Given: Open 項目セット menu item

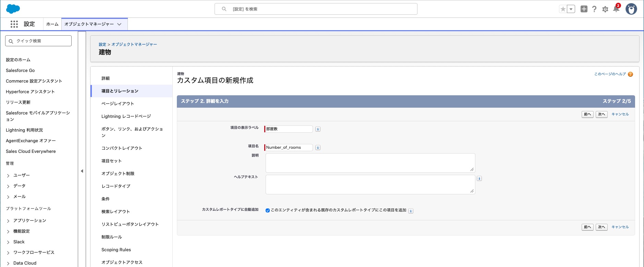Looking at the screenshot, I should (x=111, y=161).
